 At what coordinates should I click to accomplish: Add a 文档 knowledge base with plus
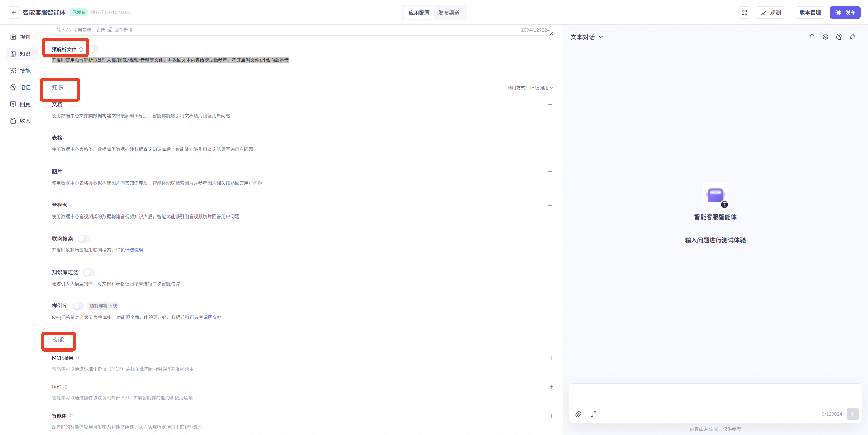point(550,105)
